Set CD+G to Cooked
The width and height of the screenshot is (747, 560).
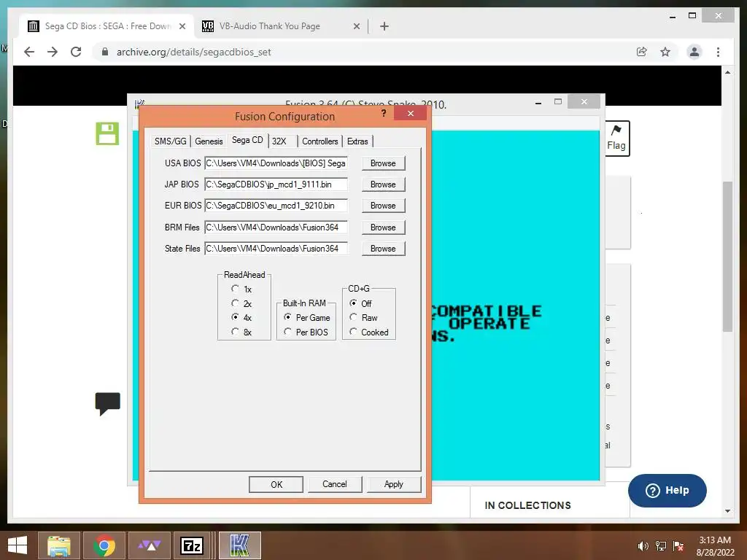[x=353, y=332]
